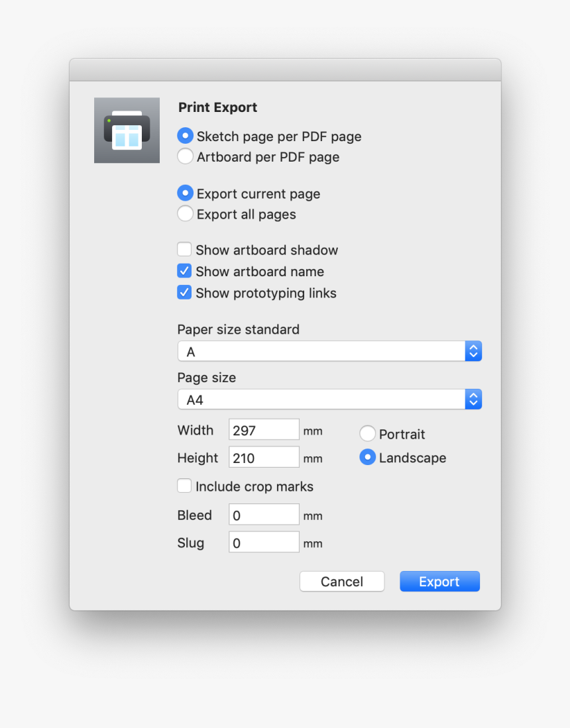Choose Export all pages option

(185, 213)
